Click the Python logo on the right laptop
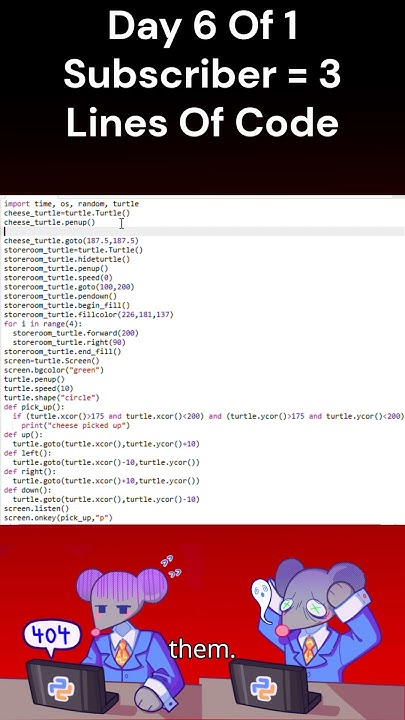 264,690
